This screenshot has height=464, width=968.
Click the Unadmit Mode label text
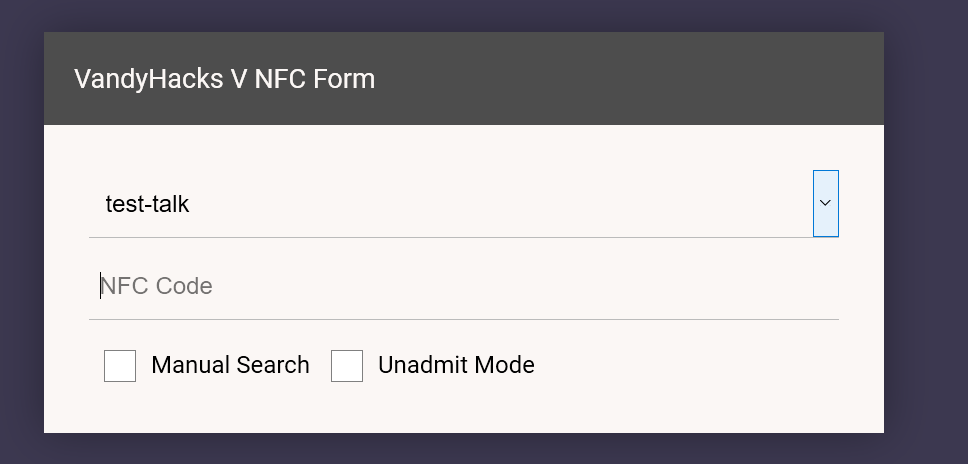tap(456, 366)
